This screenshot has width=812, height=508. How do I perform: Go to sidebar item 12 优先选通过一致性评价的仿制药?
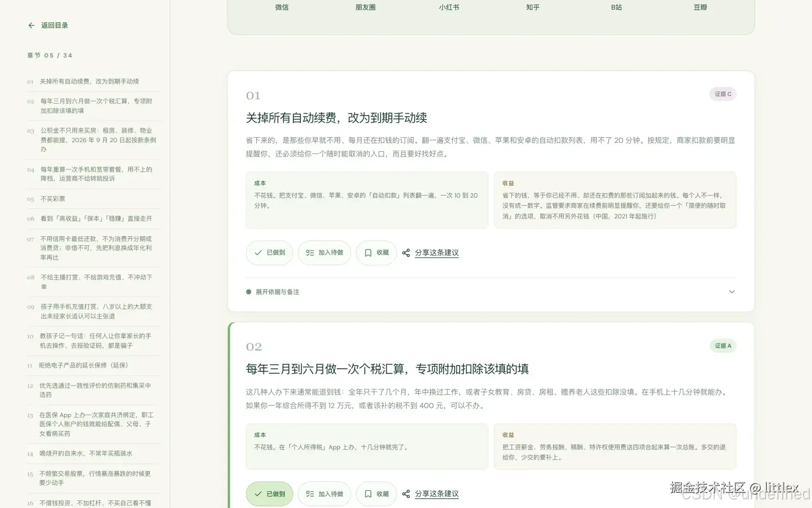pyautogui.click(x=93, y=390)
